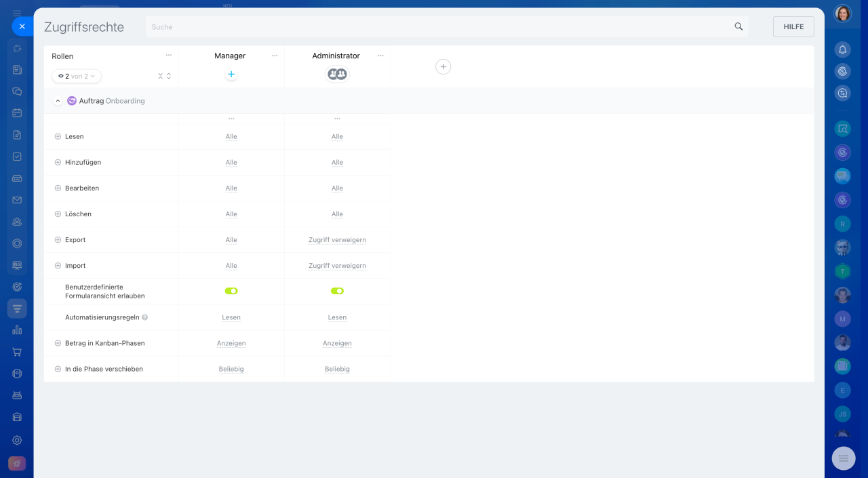
Task: Open the Manager column dots under Auftrag
Action: pos(231,119)
